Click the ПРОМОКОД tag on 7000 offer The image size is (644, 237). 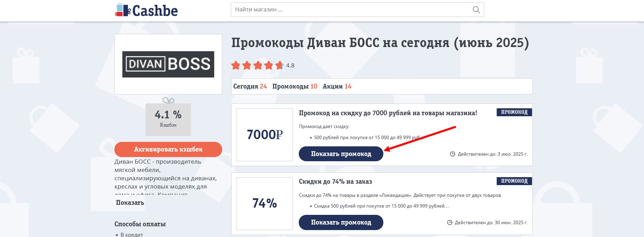514,112
